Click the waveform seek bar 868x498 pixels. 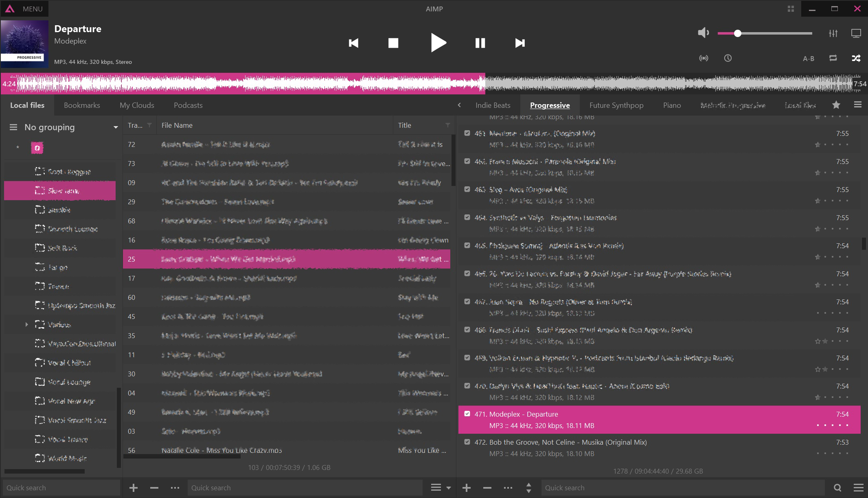pyautogui.click(x=434, y=84)
